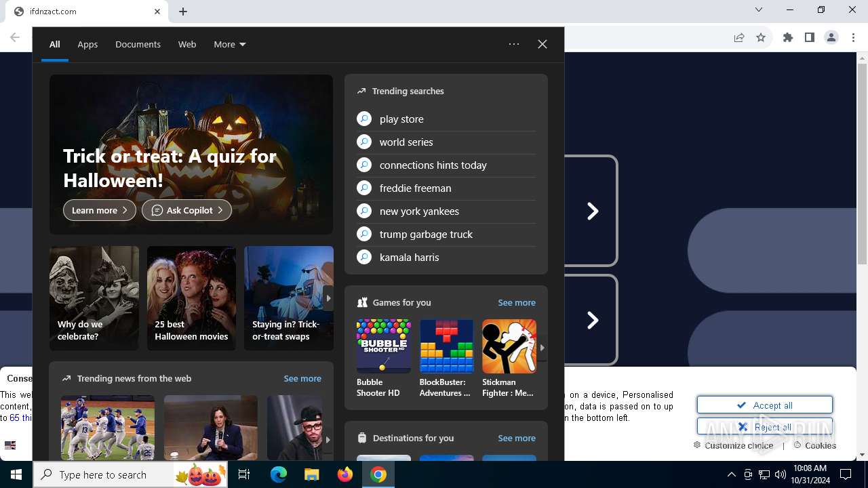Bookmark this page with star icon
Screen dimensions: 868x488
761,37
